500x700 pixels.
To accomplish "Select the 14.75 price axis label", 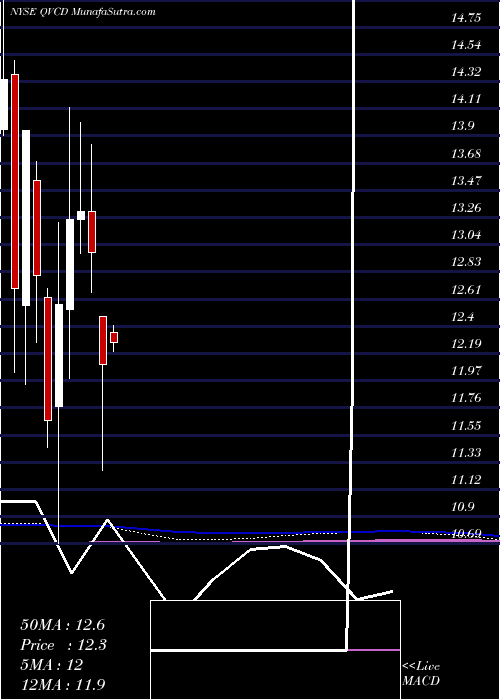I will [x=466, y=18].
